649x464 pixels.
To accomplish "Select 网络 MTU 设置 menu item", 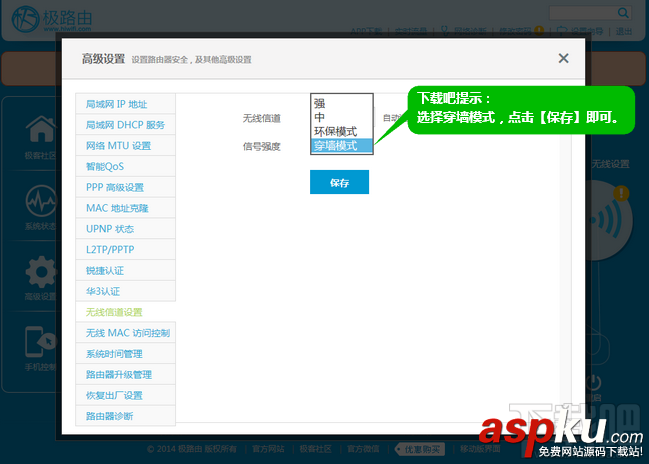I will coord(125,146).
